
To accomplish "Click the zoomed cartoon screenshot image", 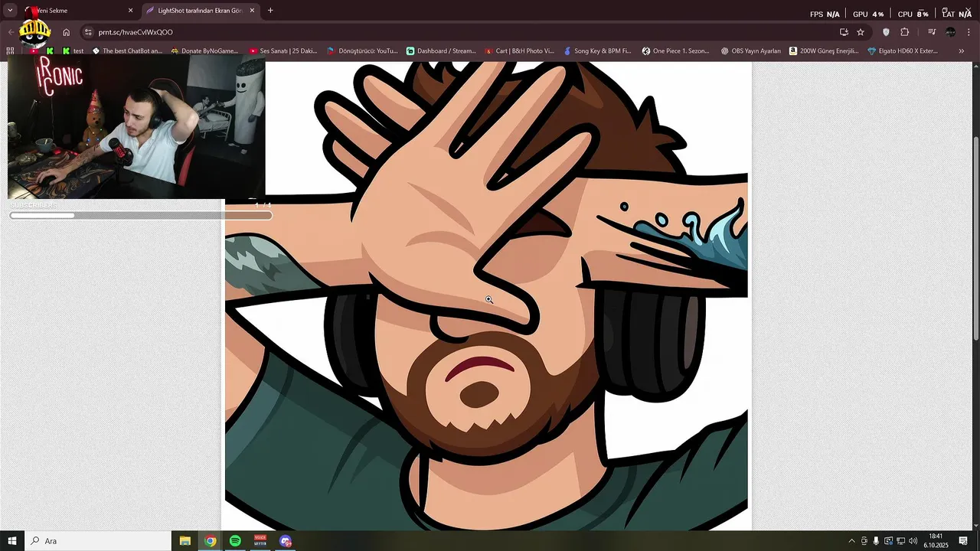I will click(x=486, y=295).
